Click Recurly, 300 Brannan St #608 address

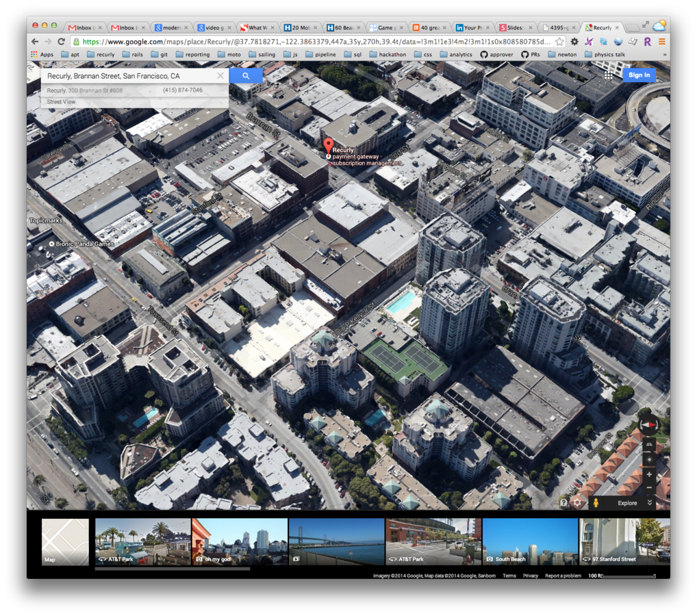(84, 90)
